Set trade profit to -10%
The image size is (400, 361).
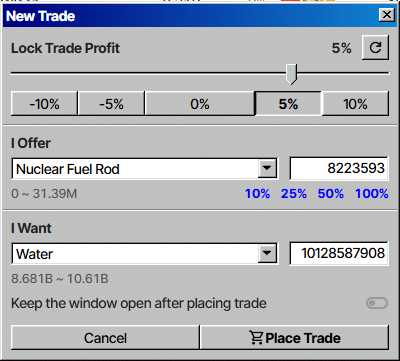44,104
